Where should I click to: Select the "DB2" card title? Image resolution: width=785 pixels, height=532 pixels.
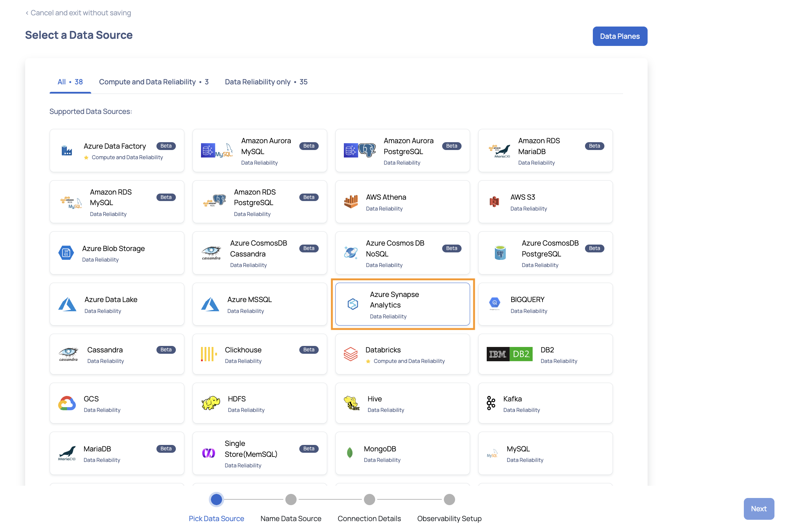click(x=547, y=350)
